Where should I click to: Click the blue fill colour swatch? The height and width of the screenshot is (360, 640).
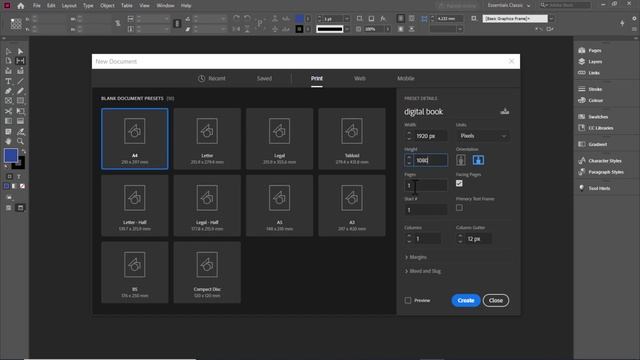pos(11,155)
